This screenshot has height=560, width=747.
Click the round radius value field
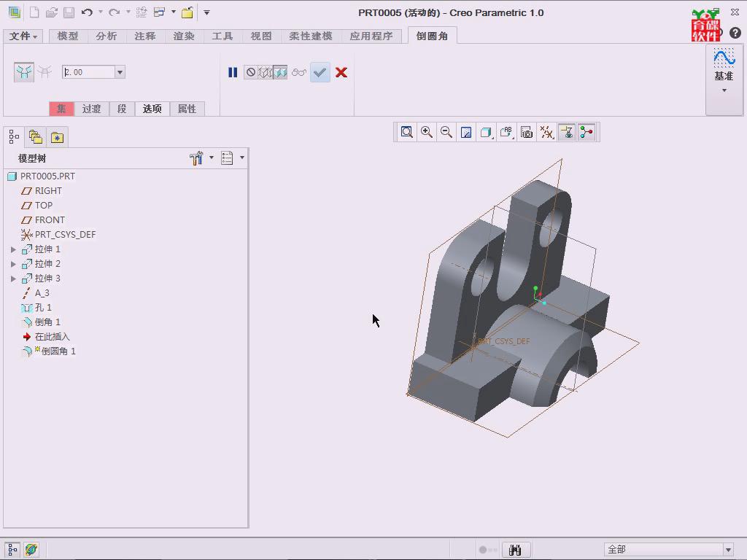[88, 72]
